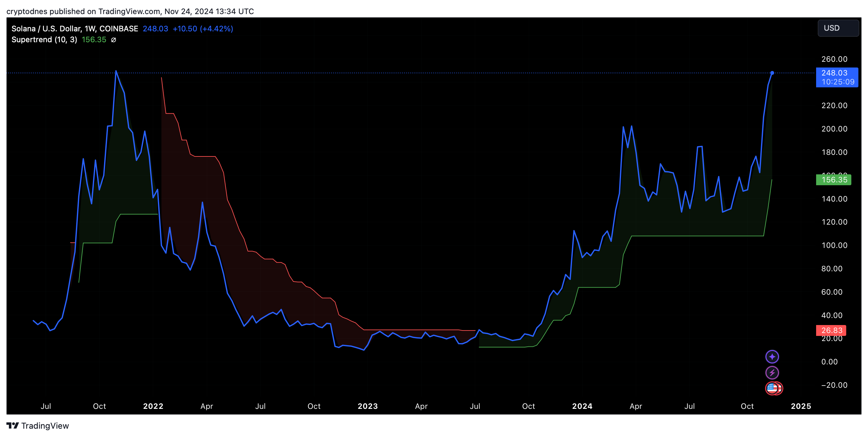Click the red 26.83 price label
868x437 pixels.
[831, 330]
